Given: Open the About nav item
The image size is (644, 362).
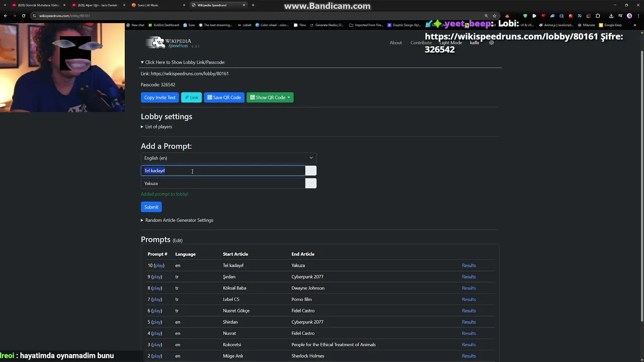Looking at the screenshot, I should 395,43.
